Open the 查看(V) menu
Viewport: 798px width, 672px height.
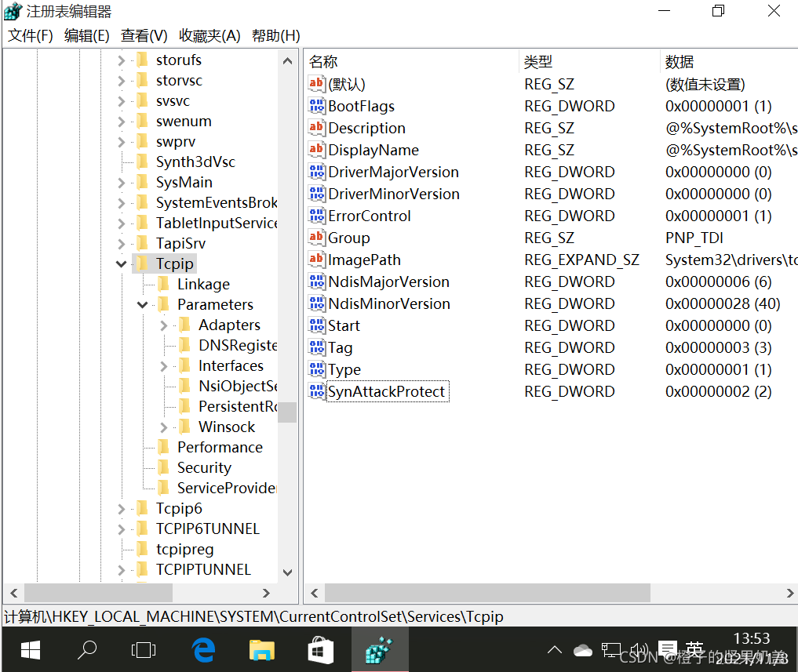tap(144, 35)
